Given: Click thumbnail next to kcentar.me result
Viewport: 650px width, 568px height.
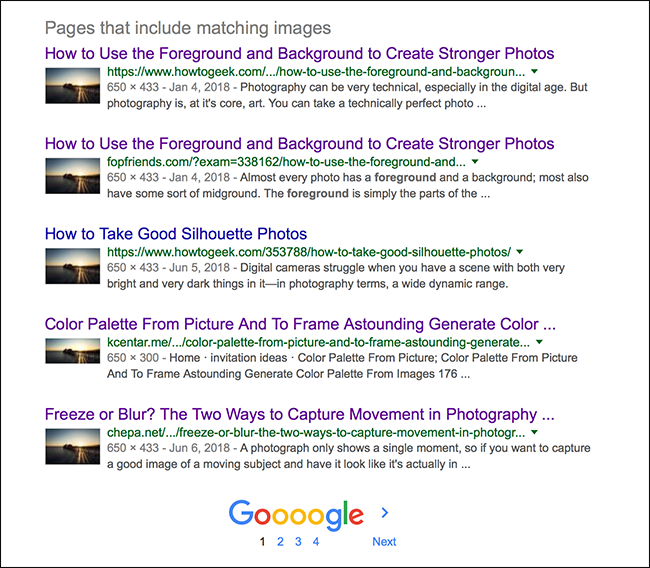Looking at the screenshot, I should click(73, 351).
